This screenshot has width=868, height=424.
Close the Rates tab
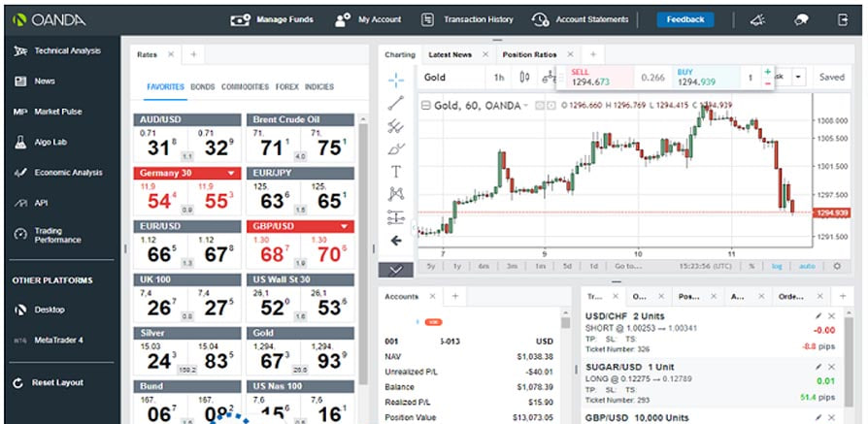coord(171,54)
